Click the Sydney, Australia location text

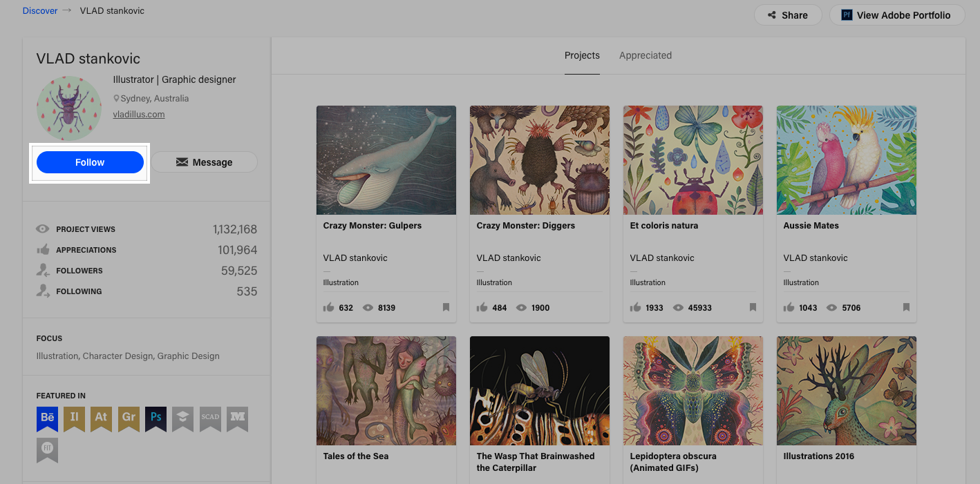click(154, 99)
